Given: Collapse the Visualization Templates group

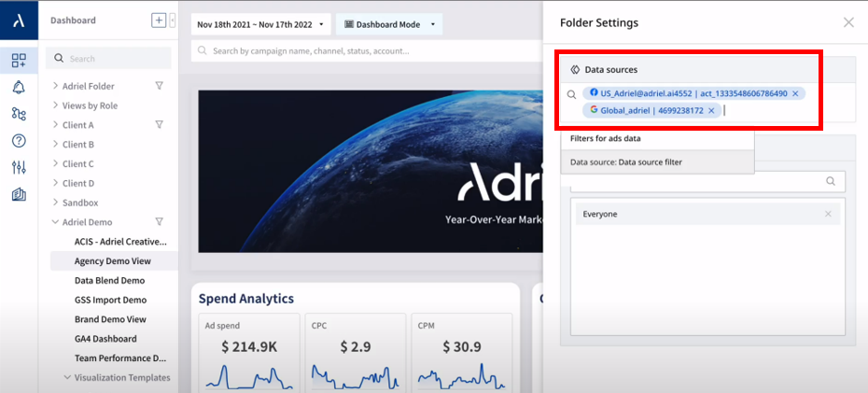Looking at the screenshot, I should [x=67, y=377].
